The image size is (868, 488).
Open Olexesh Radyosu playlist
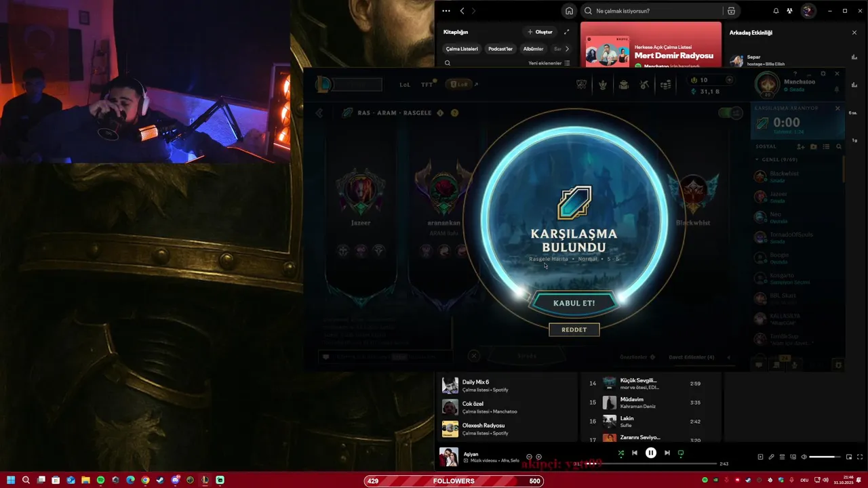[x=507, y=428]
